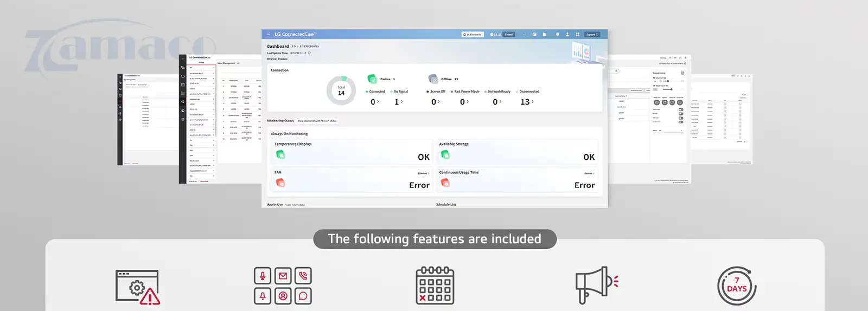This screenshot has height=311, width=868.
Task: Open the Connected count arrow
Action: (x=378, y=101)
